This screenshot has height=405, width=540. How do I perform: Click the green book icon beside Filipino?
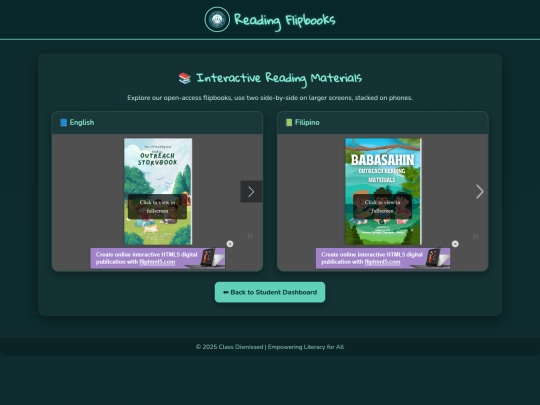pos(289,123)
